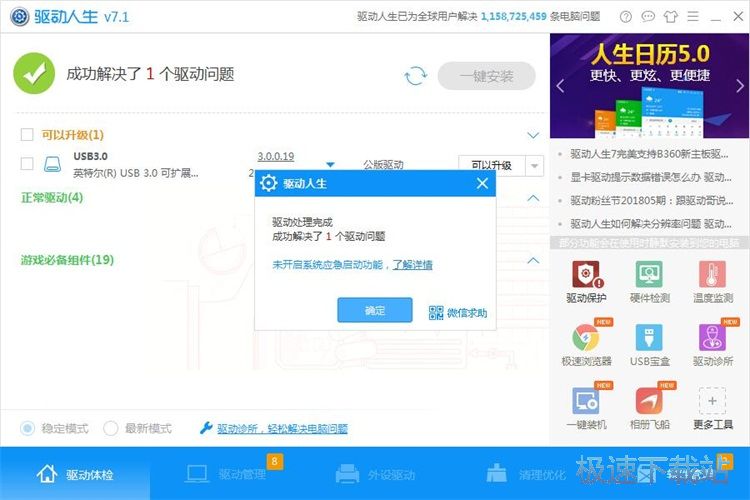Expand the 游戏必备组件(19) section chevron
Image resolution: width=750 pixels, height=500 pixels.
(x=533, y=260)
